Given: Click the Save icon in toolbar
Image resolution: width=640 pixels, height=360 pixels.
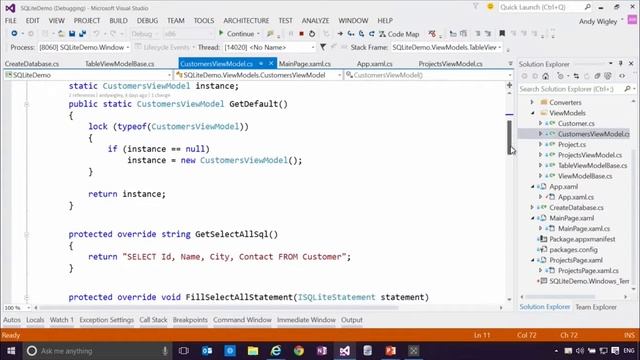Looking at the screenshot, I should pyautogui.click(x=72, y=34).
